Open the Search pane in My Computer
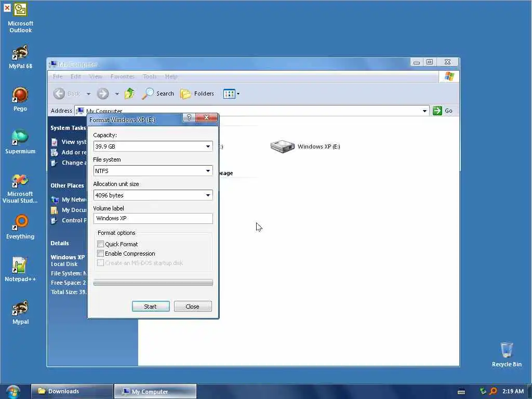The width and height of the screenshot is (532, 399). (158, 94)
